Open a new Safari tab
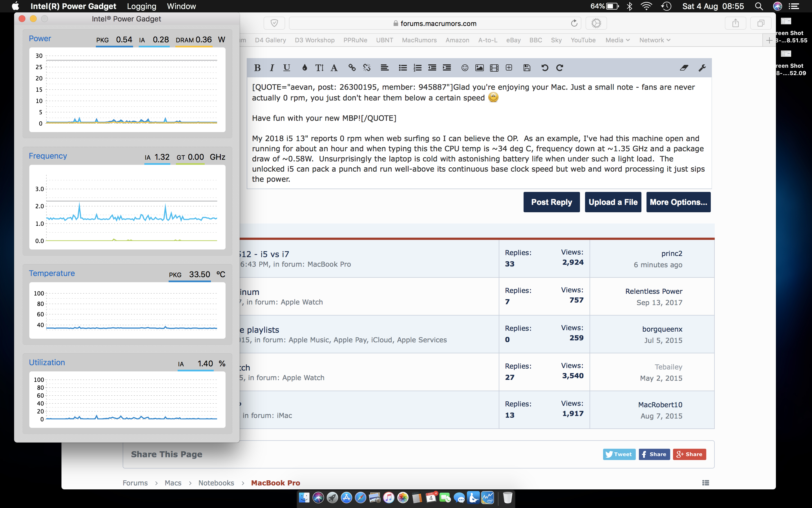812x508 pixels. (769, 40)
